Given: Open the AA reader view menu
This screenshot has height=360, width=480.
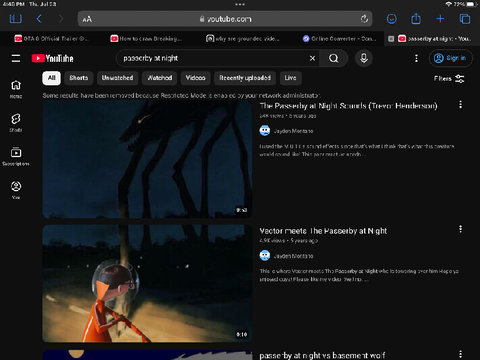Looking at the screenshot, I should point(87,19).
